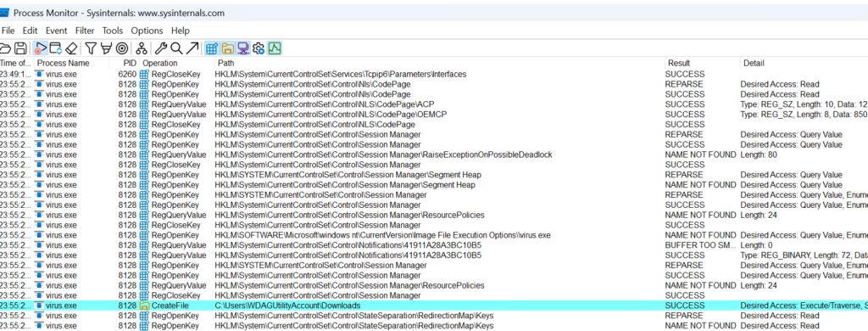The height and width of the screenshot is (331, 868).
Task: Click the REG_SZ, Length: 8, Data: 850 cell
Action: click(x=804, y=115)
